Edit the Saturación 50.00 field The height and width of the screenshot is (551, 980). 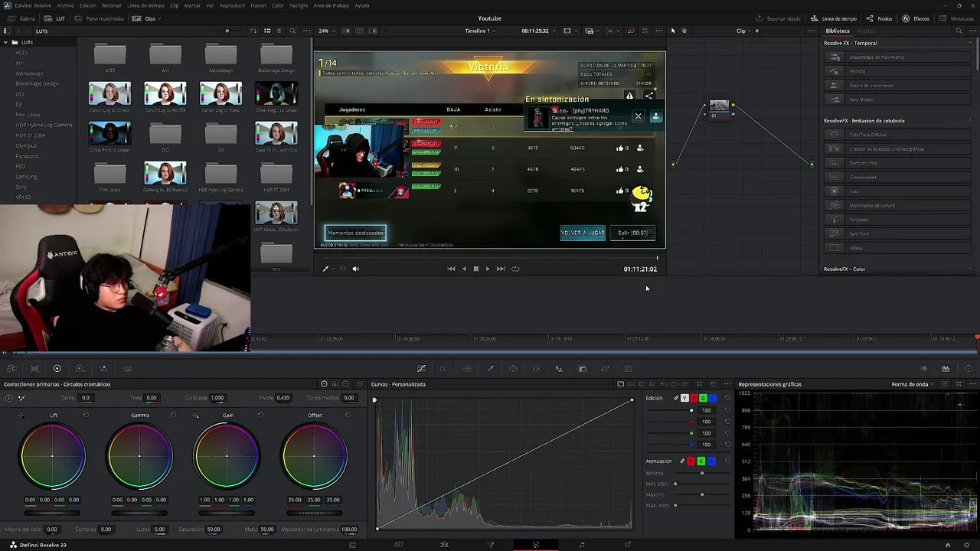coord(214,530)
